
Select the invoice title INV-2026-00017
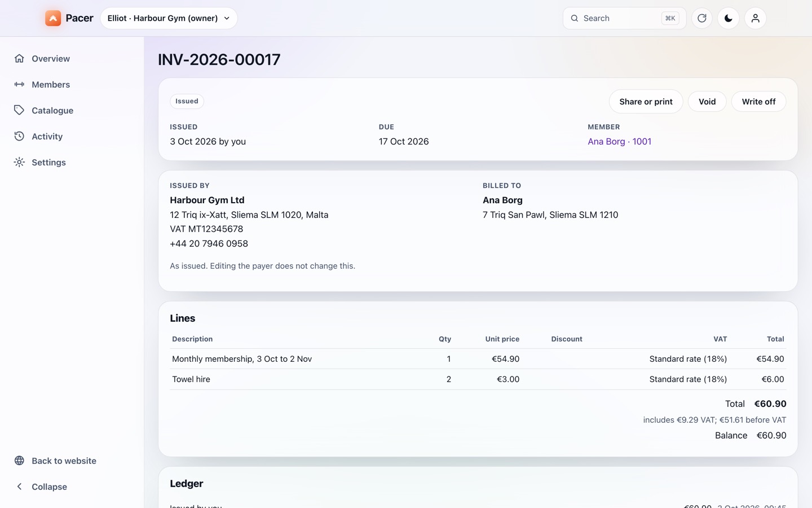click(x=219, y=59)
